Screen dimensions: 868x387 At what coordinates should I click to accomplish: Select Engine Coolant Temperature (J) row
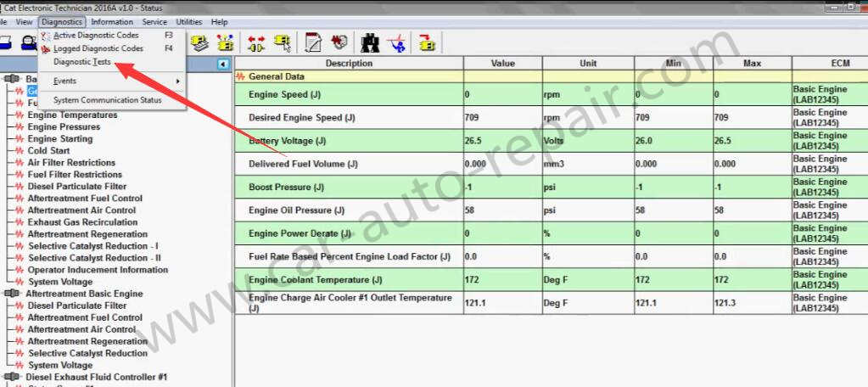(x=552, y=280)
